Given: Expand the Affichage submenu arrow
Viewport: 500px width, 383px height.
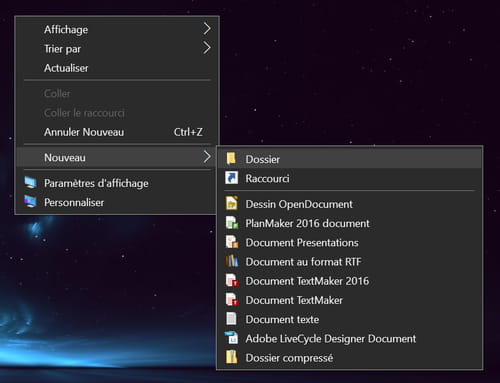Looking at the screenshot, I should click(207, 29).
